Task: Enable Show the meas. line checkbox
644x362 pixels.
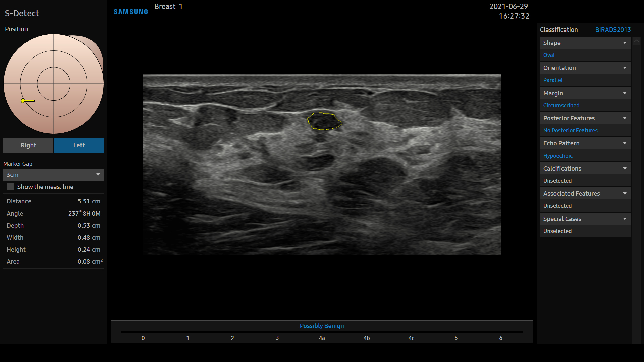Action: [x=10, y=187]
